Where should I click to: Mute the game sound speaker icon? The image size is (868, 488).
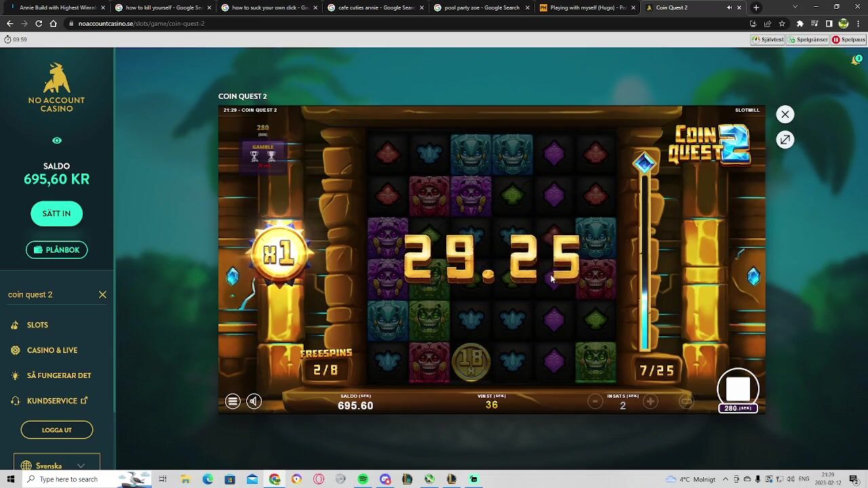pos(254,401)
